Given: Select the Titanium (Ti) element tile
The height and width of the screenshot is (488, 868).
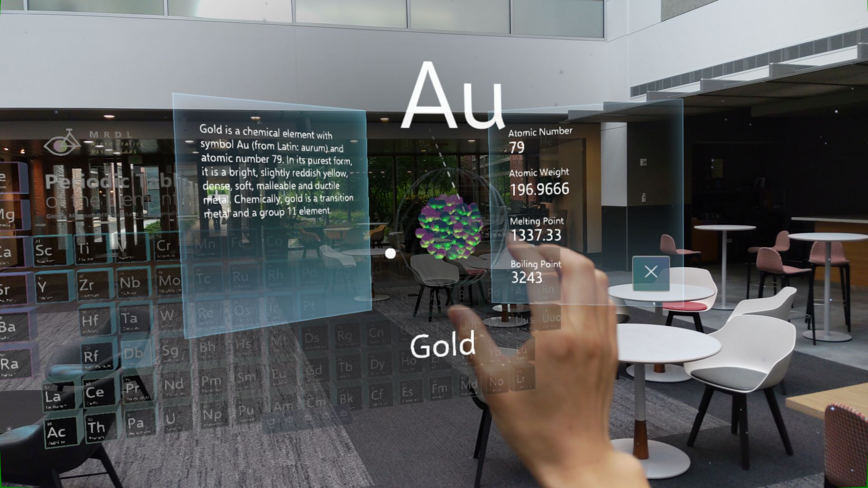Looking at the screenshot, I should click(82, 247).
